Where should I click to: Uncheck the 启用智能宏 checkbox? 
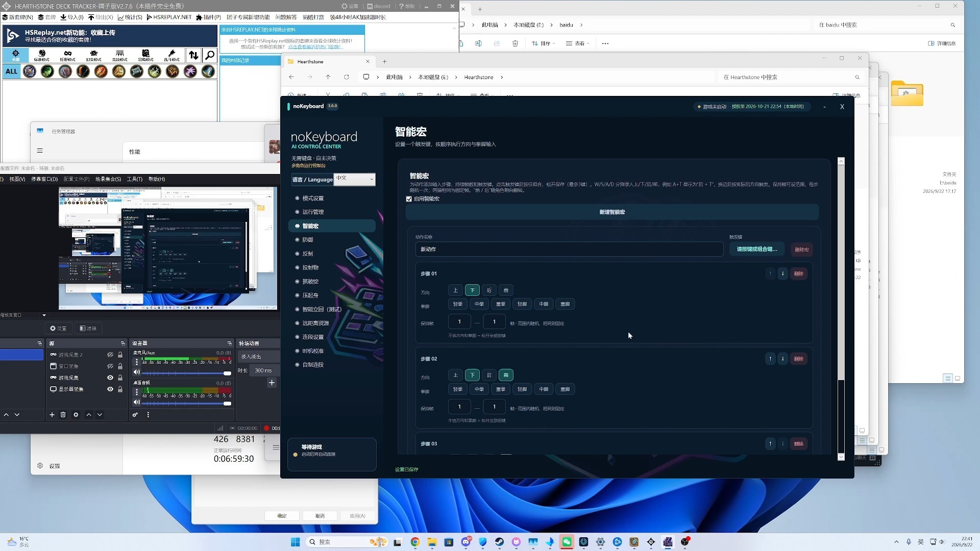tap(409, 199)
